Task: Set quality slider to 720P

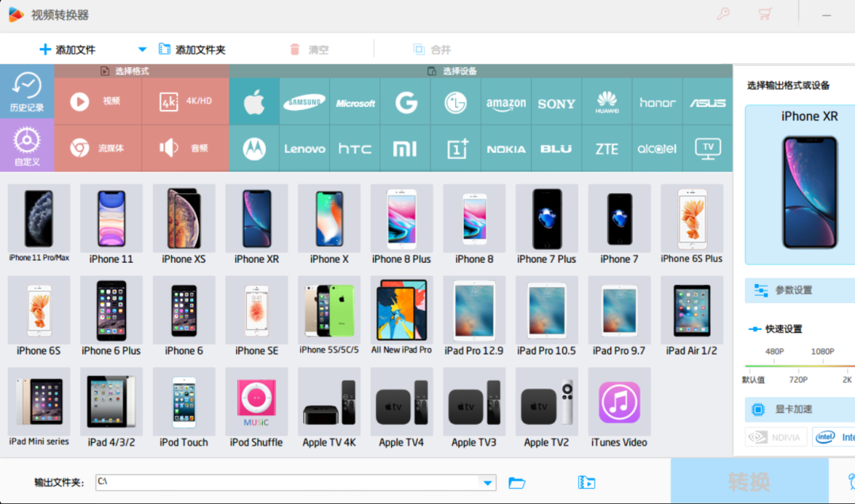Action: (798, 380)
